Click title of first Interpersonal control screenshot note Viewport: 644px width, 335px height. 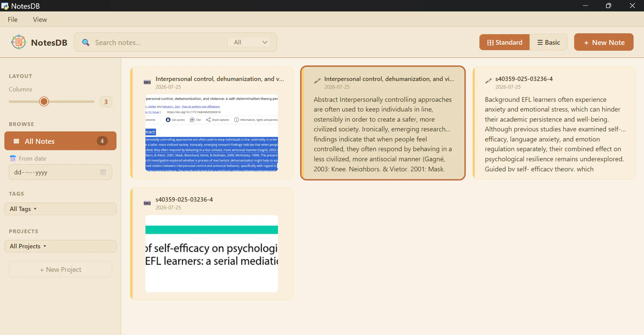click(x=220, y=79)
